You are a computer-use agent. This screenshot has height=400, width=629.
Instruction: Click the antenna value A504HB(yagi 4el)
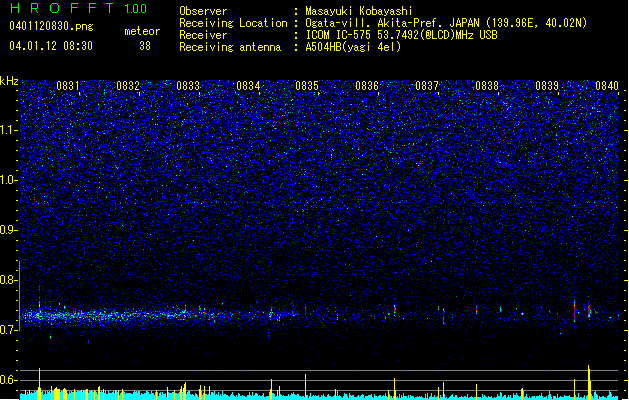pos(353,47)
